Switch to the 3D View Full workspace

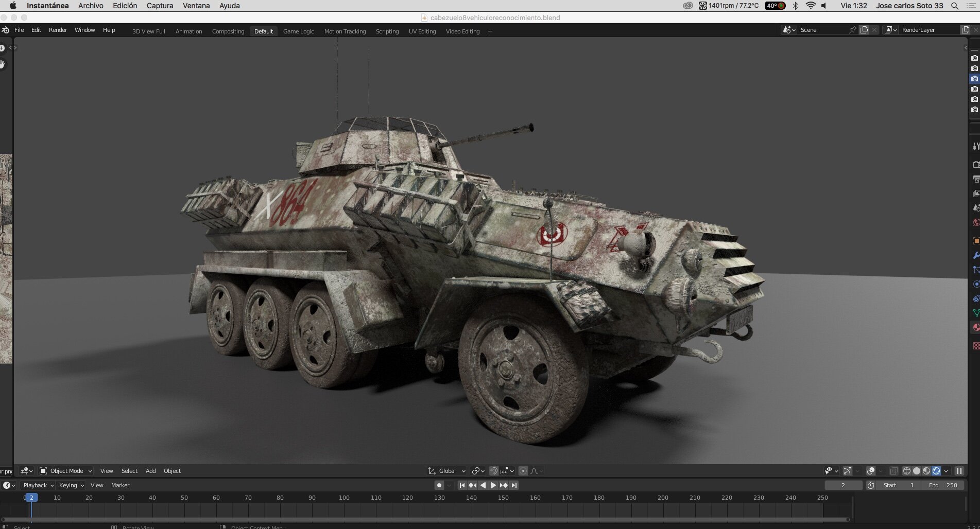149,31
